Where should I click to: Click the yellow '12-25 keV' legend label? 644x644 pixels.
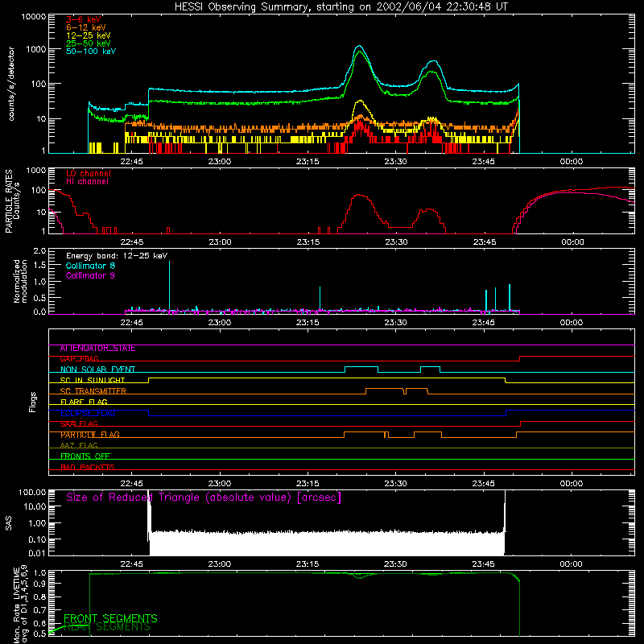tap(89, 35)
